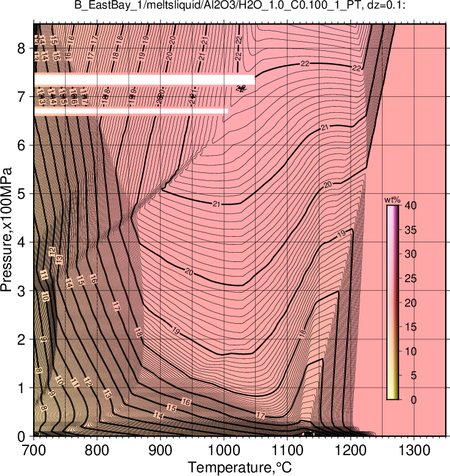Select colorbar tick value 30
450x476 pixels.
pos(411,254)
